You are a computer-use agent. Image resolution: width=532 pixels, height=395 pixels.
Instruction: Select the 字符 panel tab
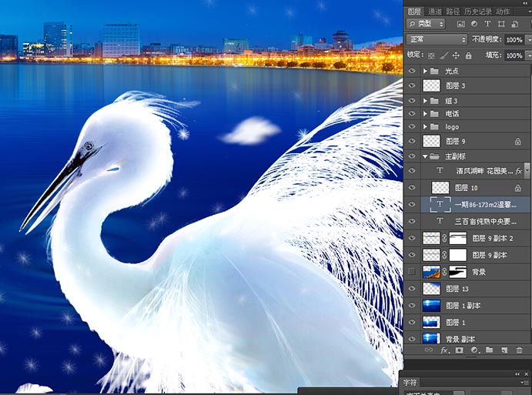pyautogui.click(x=410, y=383)
